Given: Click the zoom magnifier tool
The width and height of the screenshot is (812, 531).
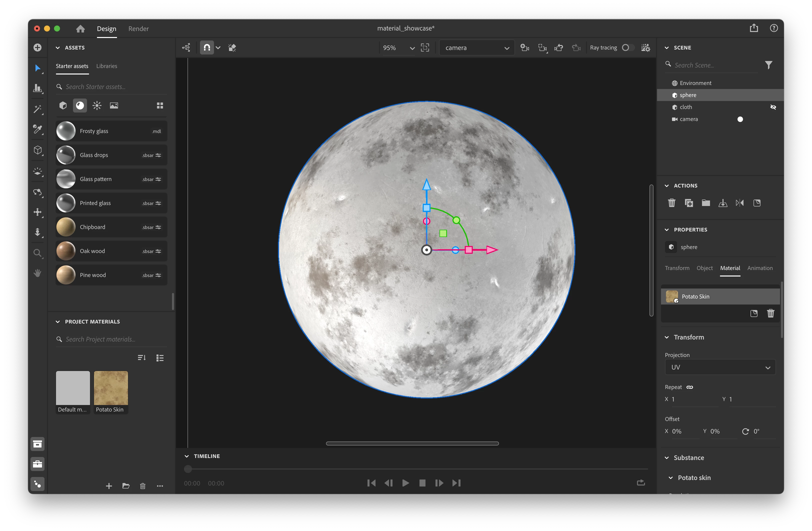Looking at the screenshot, I should (x=37, y=253).
